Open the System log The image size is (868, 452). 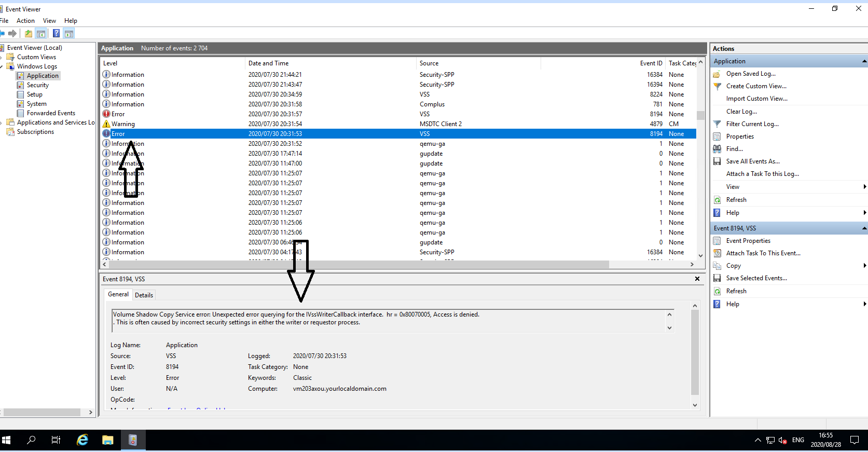(x=36, y=104)
